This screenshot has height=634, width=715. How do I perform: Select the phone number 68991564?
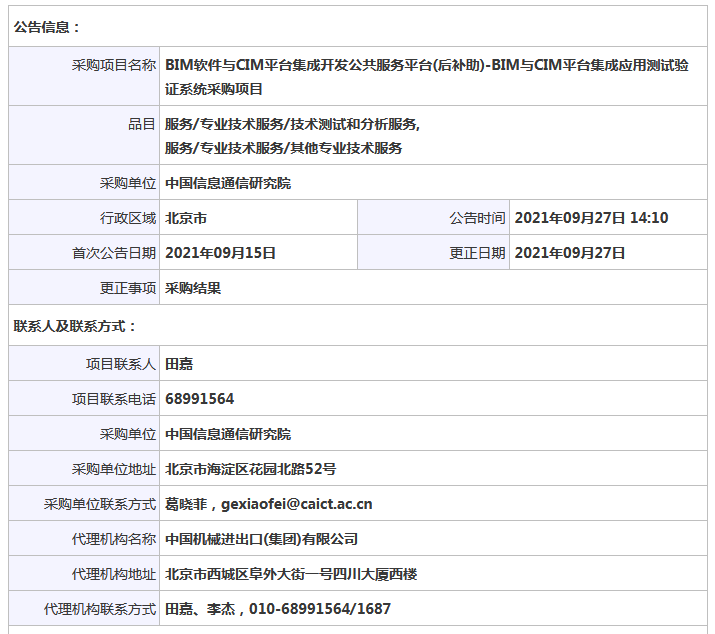click(200, 399)
